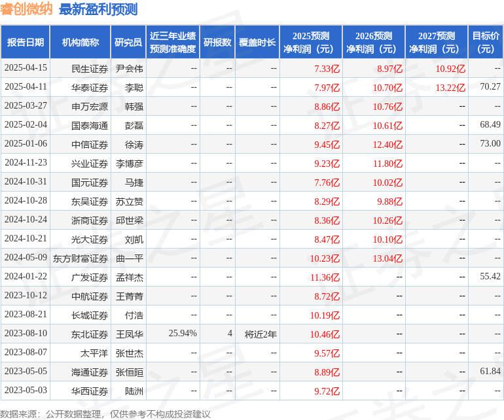Click analyst name 王菁菁
Viewport: 504px width, 420px height.
[129, 296]
